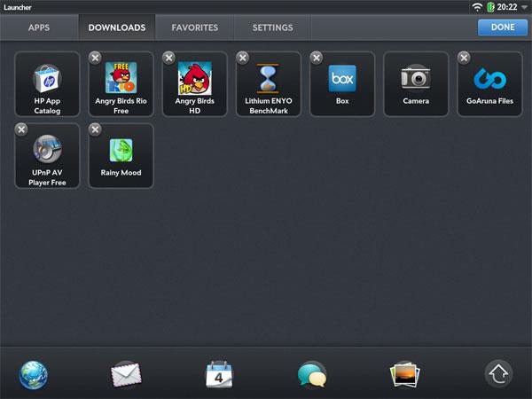Open the web browser globe in dock
The height and width of the screenshot is (399, 532).
(34, 375)
